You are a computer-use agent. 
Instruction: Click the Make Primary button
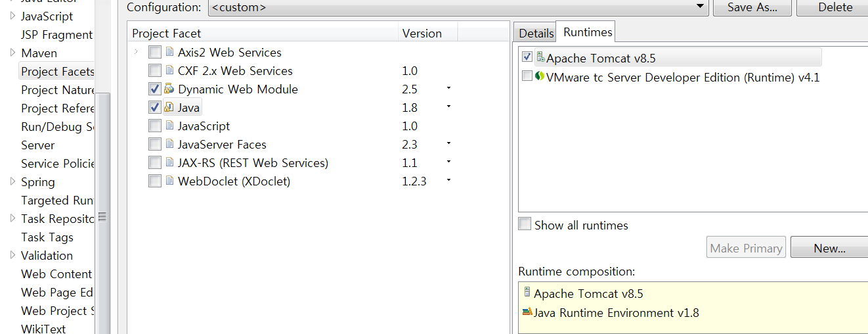point(746,248)
